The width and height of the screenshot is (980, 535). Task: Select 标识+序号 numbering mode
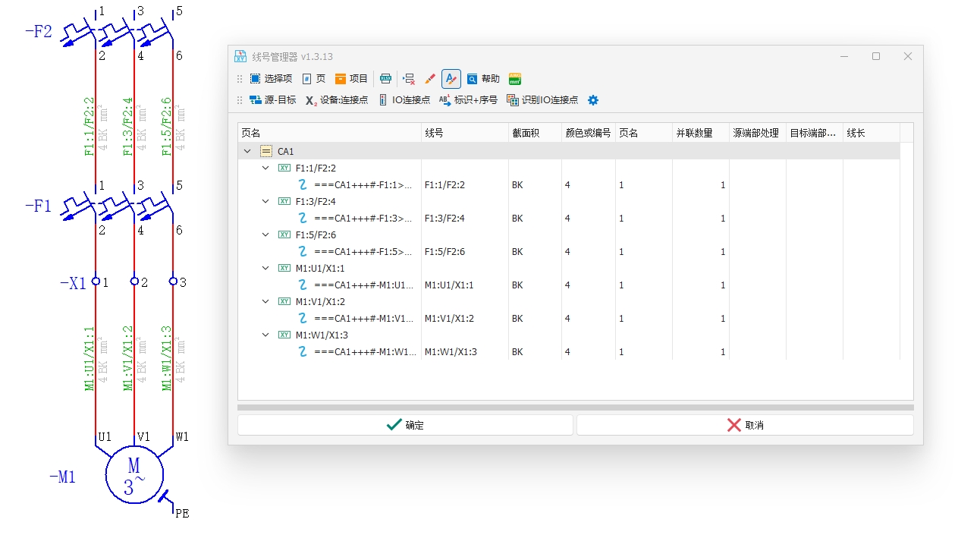coord(468,100)
